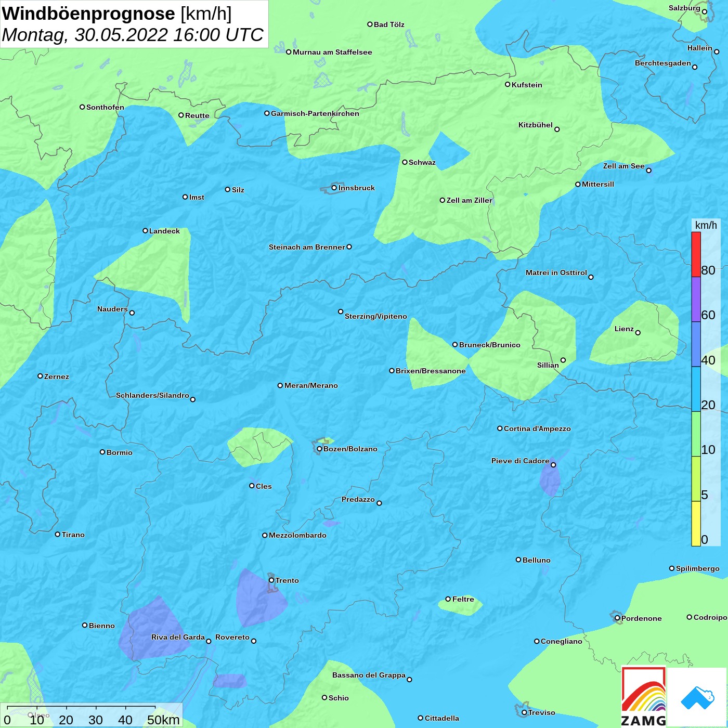Click the Windböenprognose title text

[x=88, y=14]
